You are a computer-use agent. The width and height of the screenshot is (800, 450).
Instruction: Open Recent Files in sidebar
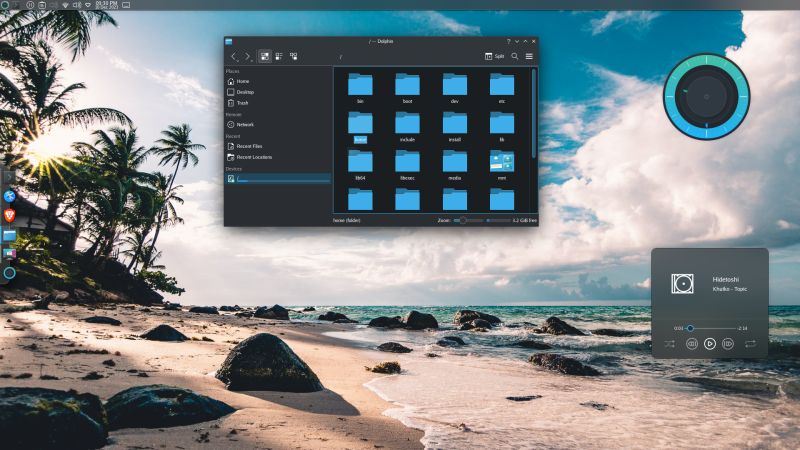249,146
